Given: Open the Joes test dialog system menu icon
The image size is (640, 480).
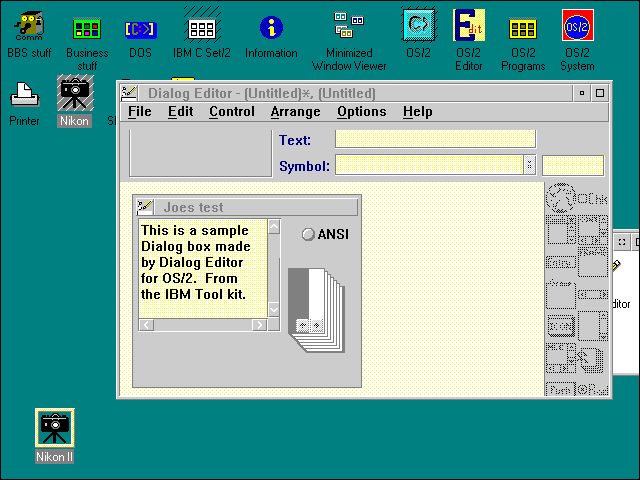Looking at the screenshot, I should point(144,207).
